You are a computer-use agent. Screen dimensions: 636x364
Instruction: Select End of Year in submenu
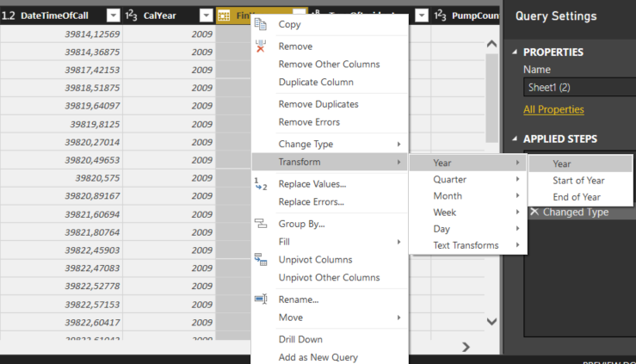[577, 197]
